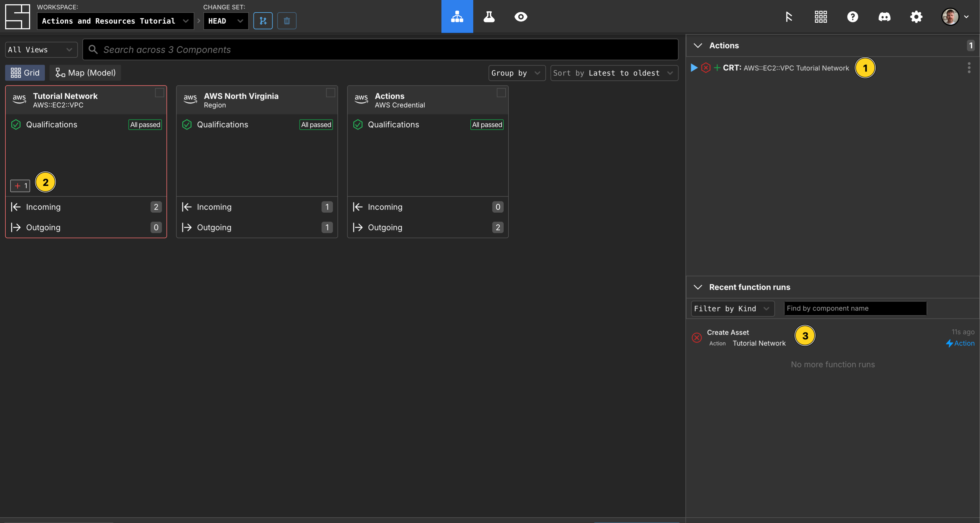Open AWS North Virginia card title
The image size is (980, 523).
coord(241,96)
